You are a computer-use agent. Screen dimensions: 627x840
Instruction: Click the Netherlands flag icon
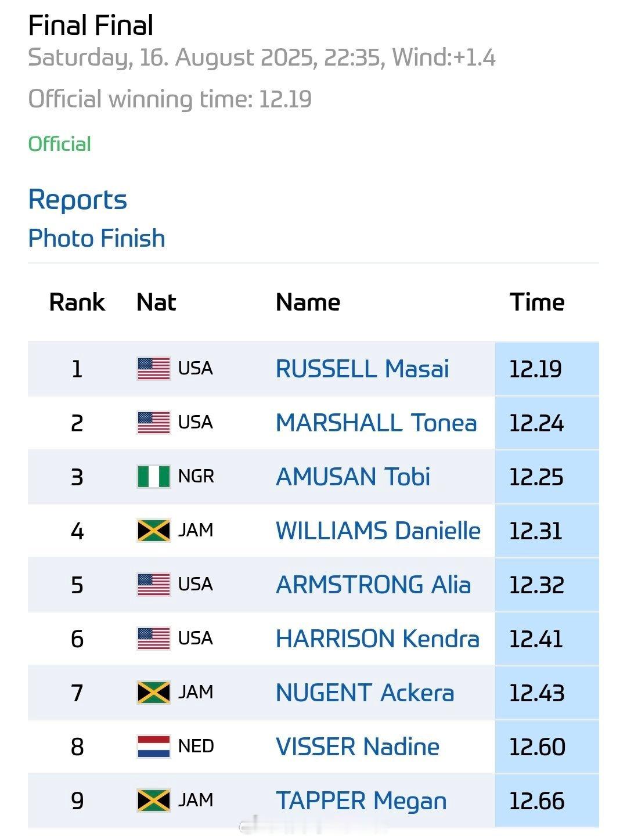click(154, 747)
